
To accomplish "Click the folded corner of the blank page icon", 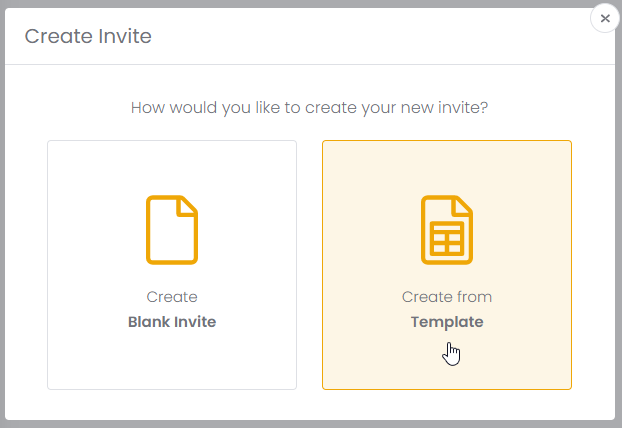I will tap(188, 205).
